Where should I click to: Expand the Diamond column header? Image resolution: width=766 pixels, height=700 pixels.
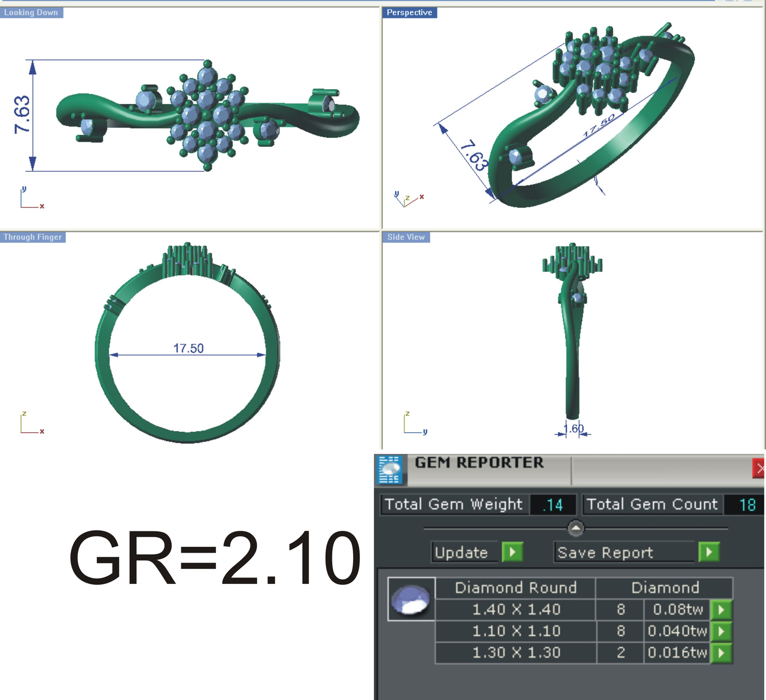665,588
